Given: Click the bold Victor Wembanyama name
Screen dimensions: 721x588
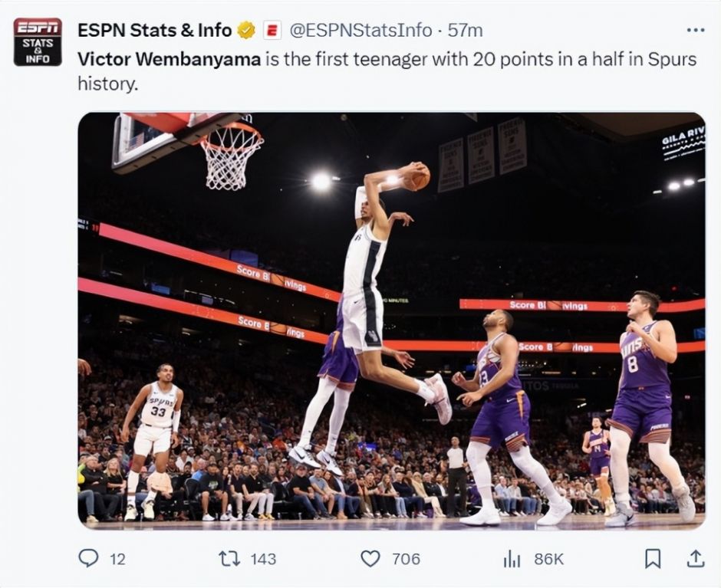Looking at the screenshot, I should [x=169, y=59].
